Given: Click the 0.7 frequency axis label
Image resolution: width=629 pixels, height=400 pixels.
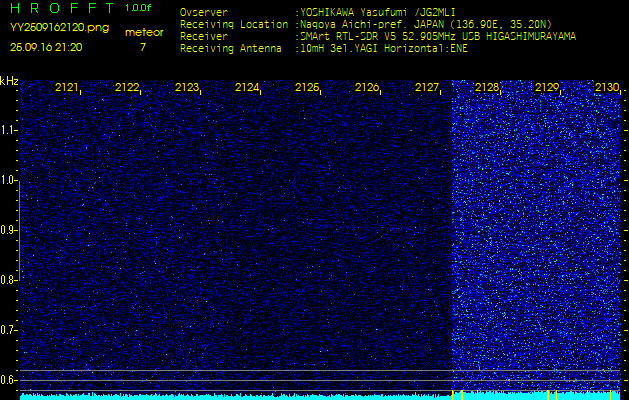Looking at the screenshot, I should coord(7,331).
